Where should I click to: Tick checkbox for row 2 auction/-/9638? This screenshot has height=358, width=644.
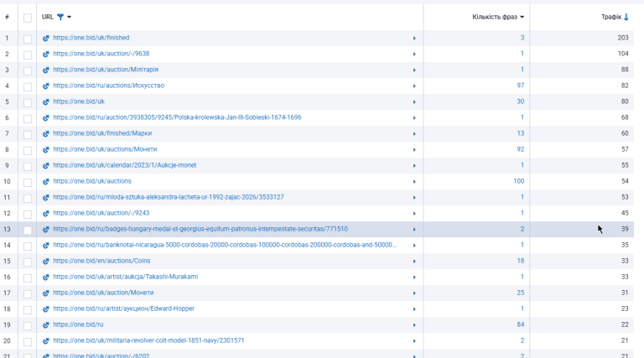pyautogui.click(x=28, y=55)
